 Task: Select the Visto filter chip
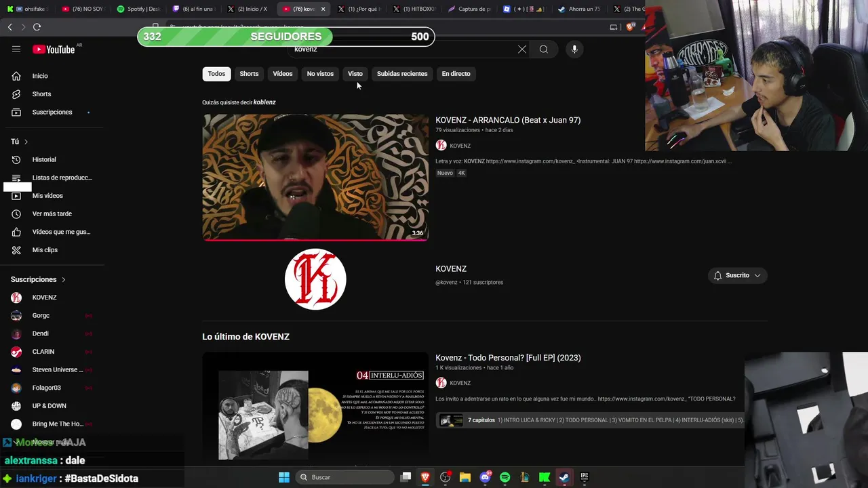(x=355, y=74)
